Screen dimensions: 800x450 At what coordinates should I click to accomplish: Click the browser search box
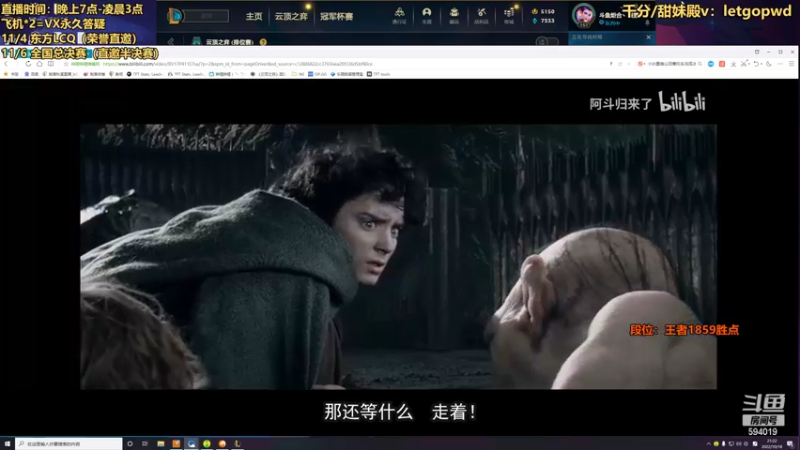671,64
